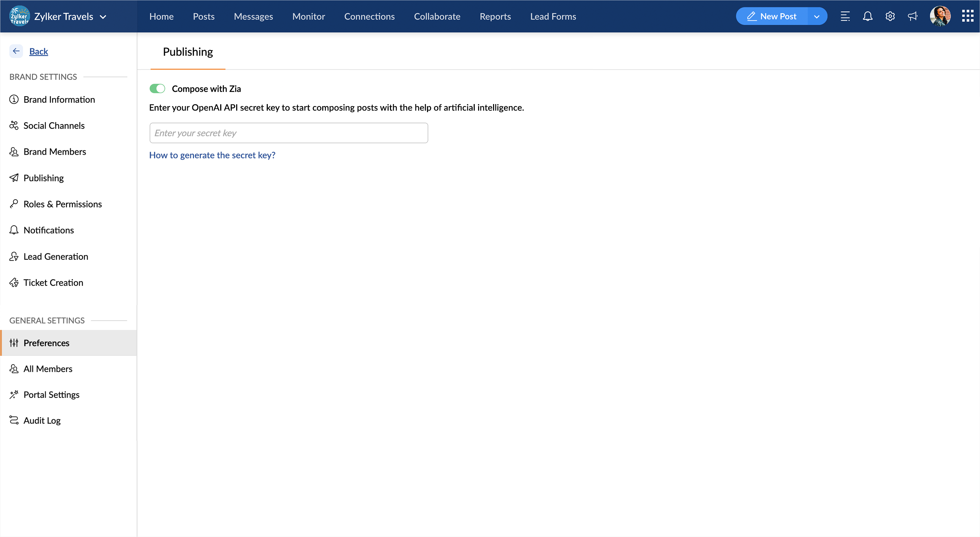Screen dimensions: 980x537
Task: Open the apps grid launcher icon
Action: pos(967,16)
